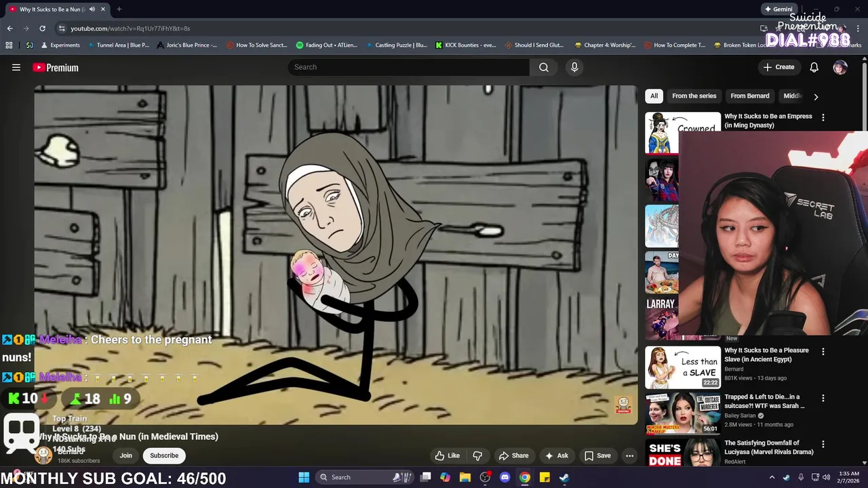868x488 pixels.
Task: Open the Gemini button in Chrome
Action: click(778, 9)
